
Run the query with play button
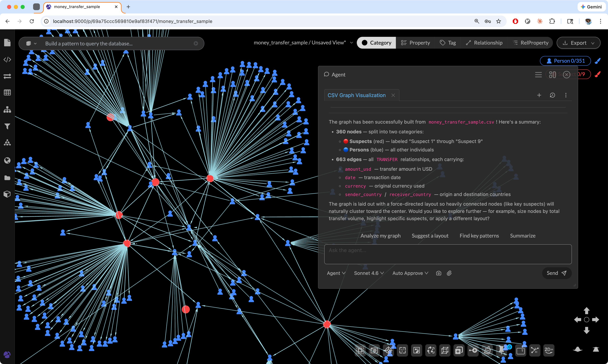pos(196,43)
